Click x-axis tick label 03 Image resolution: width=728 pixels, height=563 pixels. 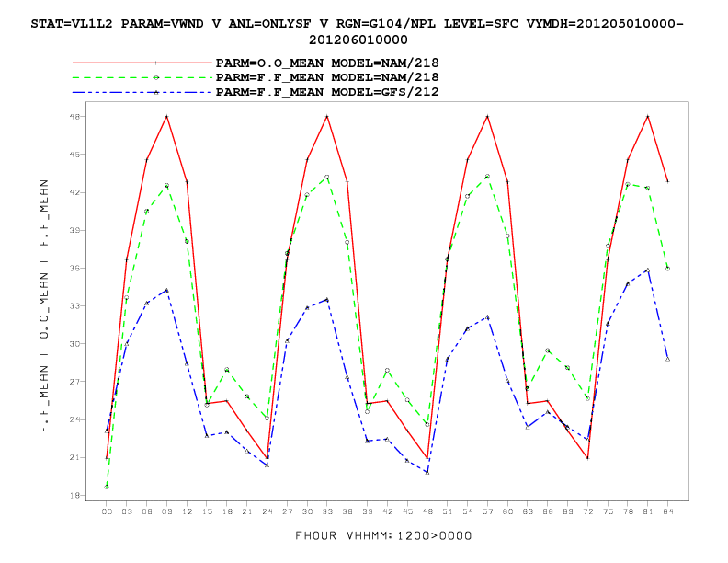pyautogui.click(x=127, y=511)
